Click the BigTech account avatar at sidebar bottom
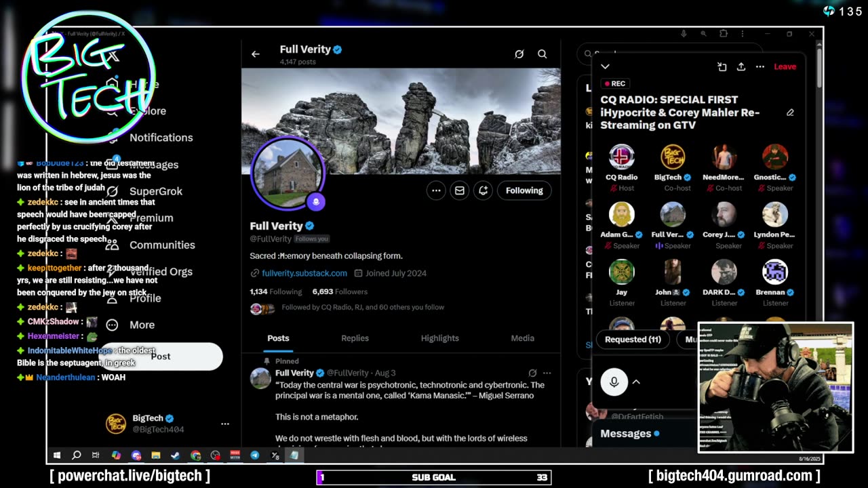This screenshot has height=488, width=868. (116, 424)
